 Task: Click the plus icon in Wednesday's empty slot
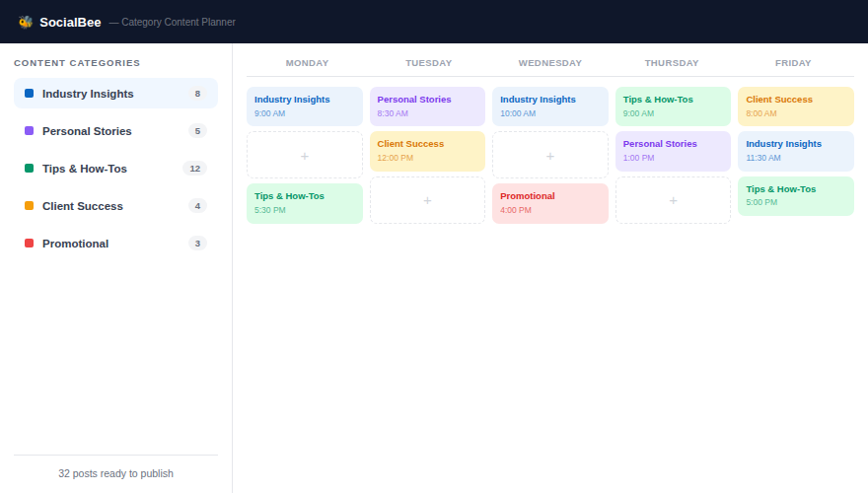tap(549, 156)
